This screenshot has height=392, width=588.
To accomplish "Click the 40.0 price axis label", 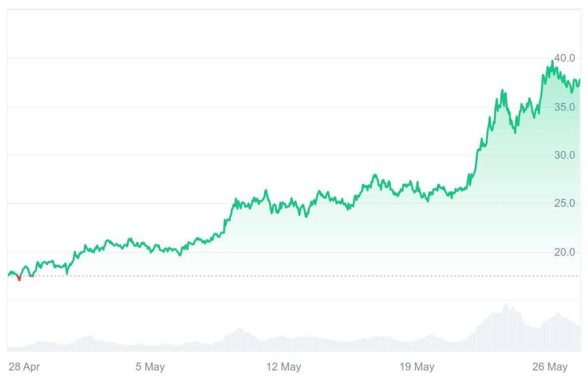I will 565,58.
